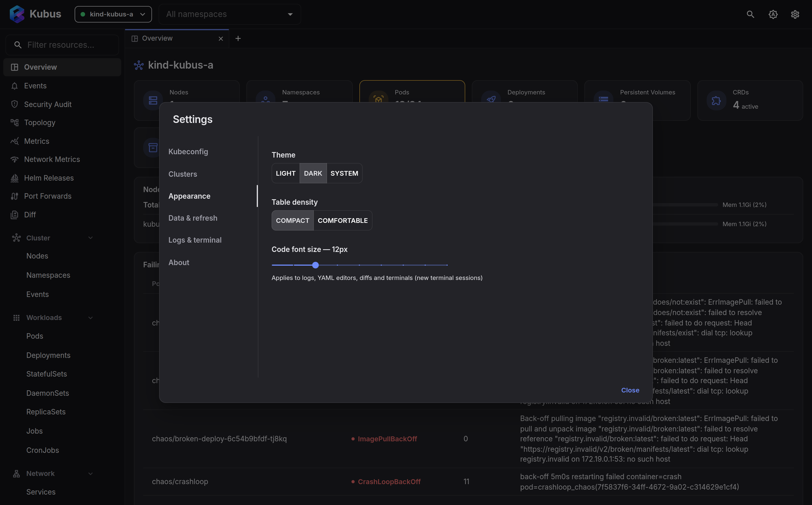Click the theme mode icon next to search
The image size is (812, 505).
pyautogui.click(x=773, y=14)
